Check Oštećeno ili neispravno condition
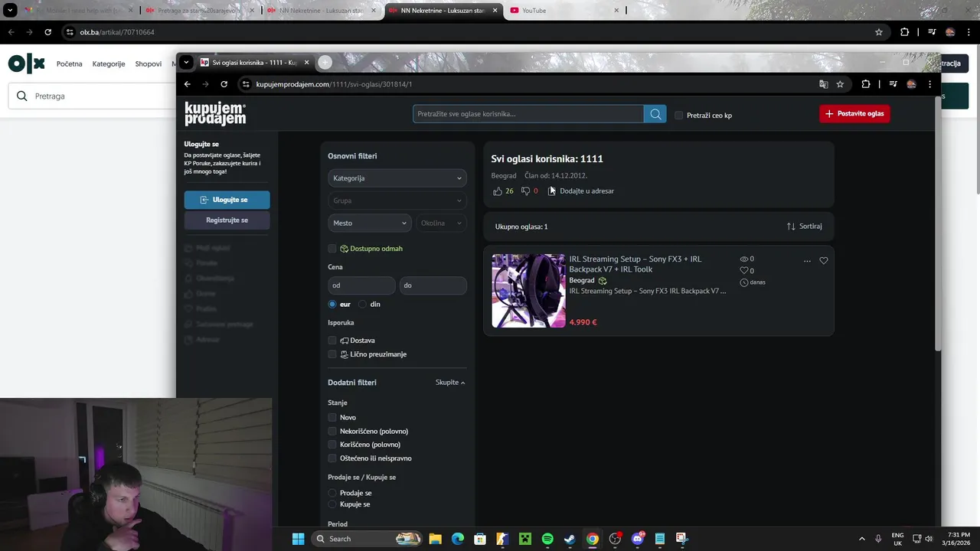980x551 pixels. click(x=332, y=458)
